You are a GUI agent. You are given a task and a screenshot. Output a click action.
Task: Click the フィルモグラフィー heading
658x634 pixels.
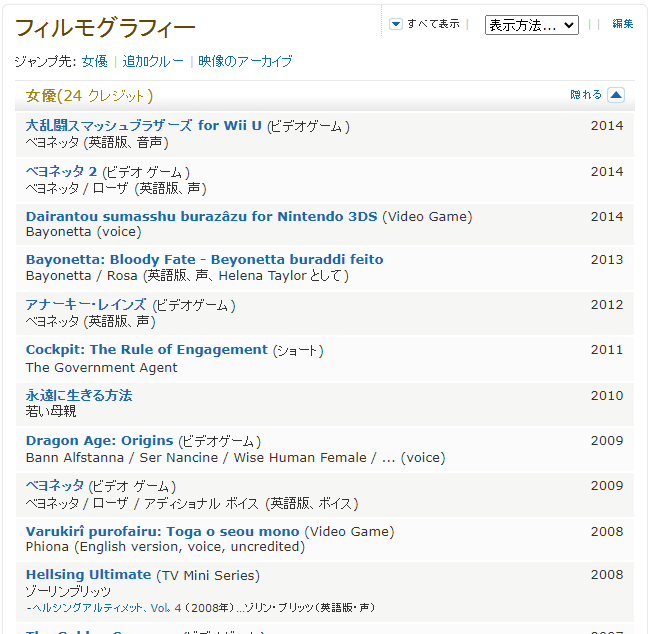coord(105,28)
